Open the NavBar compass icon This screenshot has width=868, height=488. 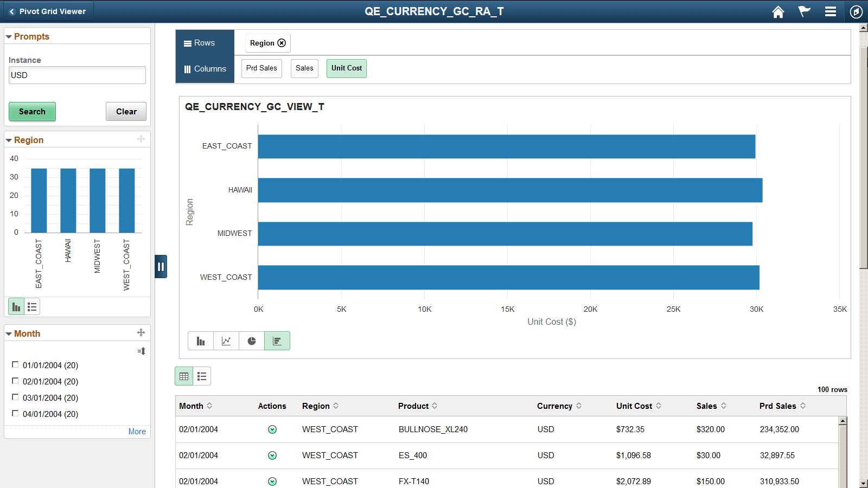click(856, 11)
